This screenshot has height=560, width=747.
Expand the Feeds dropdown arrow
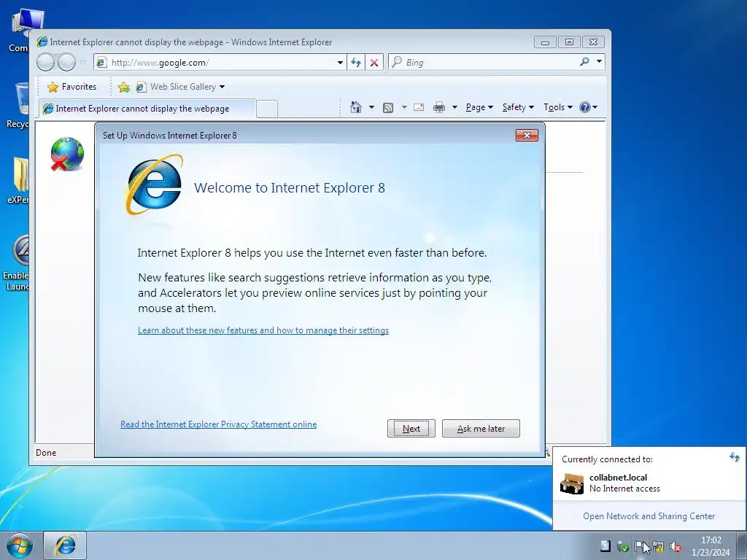[404, 107]
